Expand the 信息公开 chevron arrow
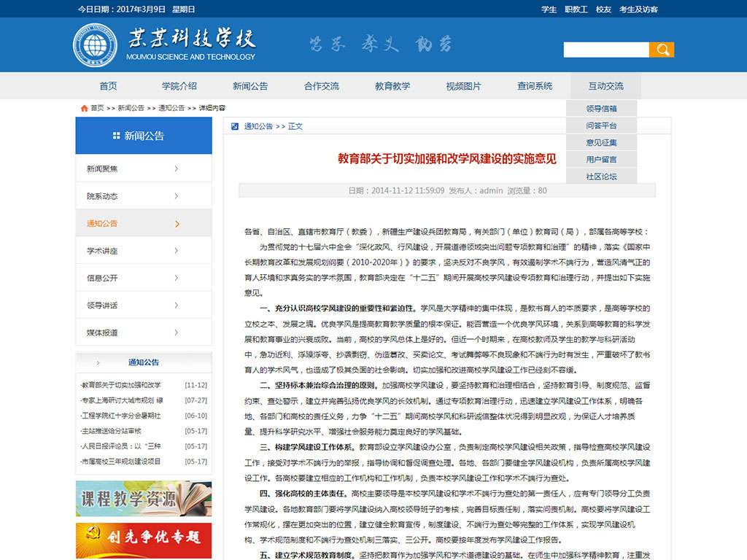Screen dimensions: 747x560 click(x=177, y=278)
